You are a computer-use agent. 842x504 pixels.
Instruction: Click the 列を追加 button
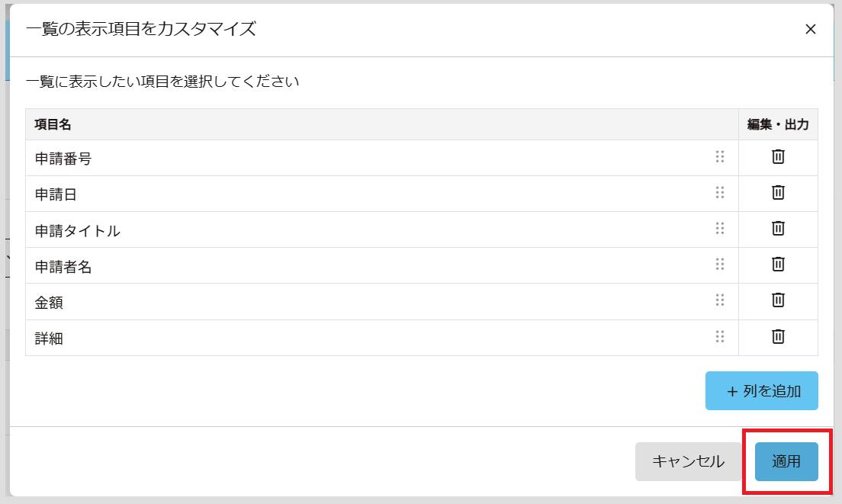761,391
